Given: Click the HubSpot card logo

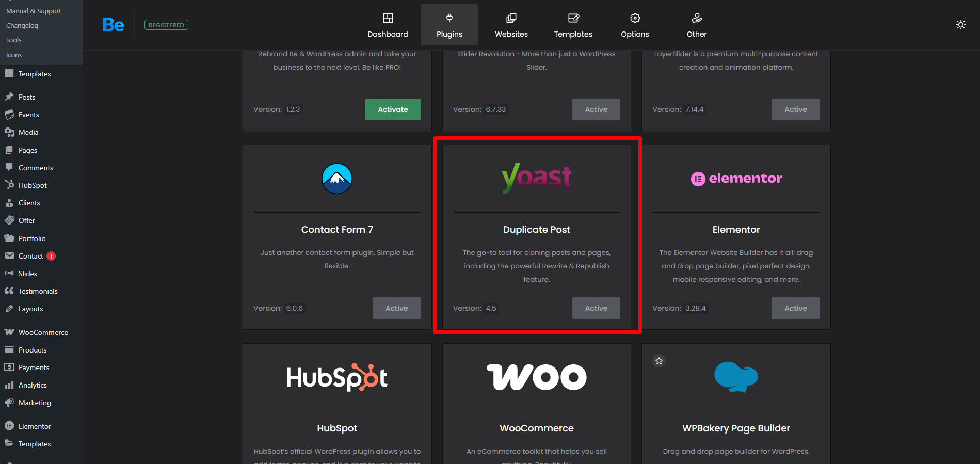Looking at the screenshot, I should (x=337, y=377).
